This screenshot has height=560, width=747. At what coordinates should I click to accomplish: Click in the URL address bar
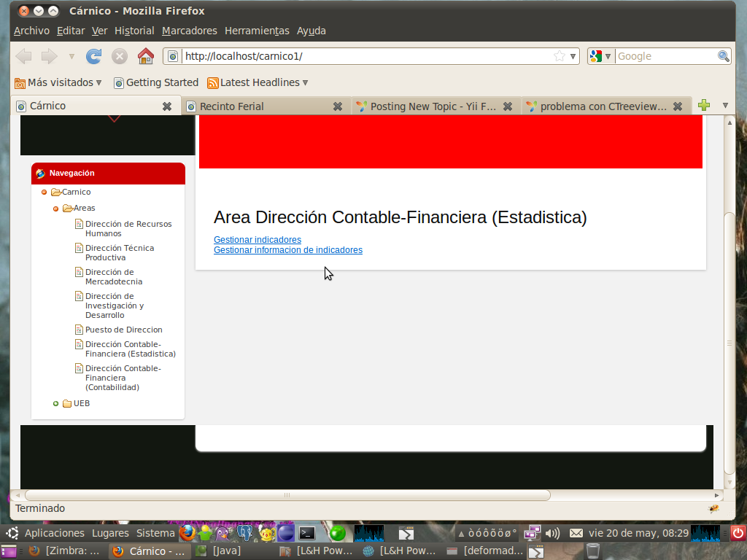365,56
